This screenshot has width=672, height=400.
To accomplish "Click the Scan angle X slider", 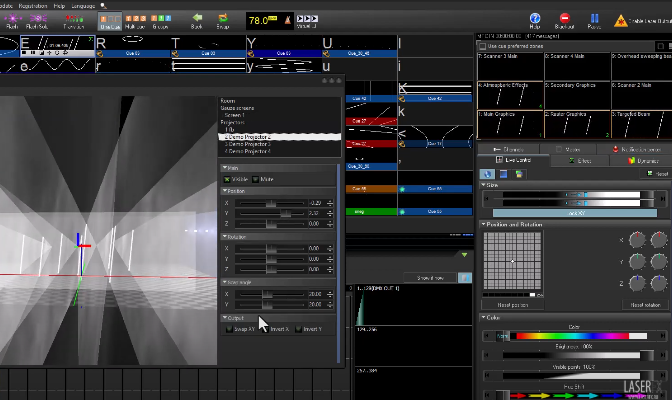I will [x=271, y=294].
